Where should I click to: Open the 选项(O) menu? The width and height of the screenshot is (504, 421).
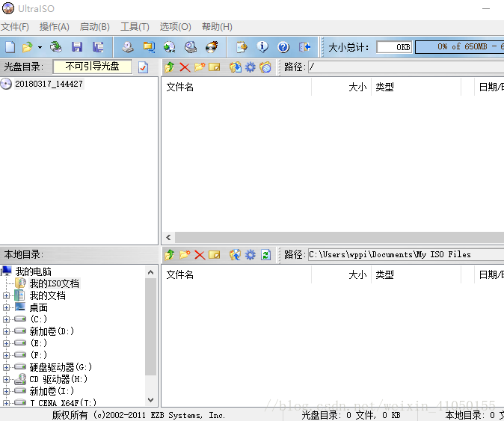[175, 27]
